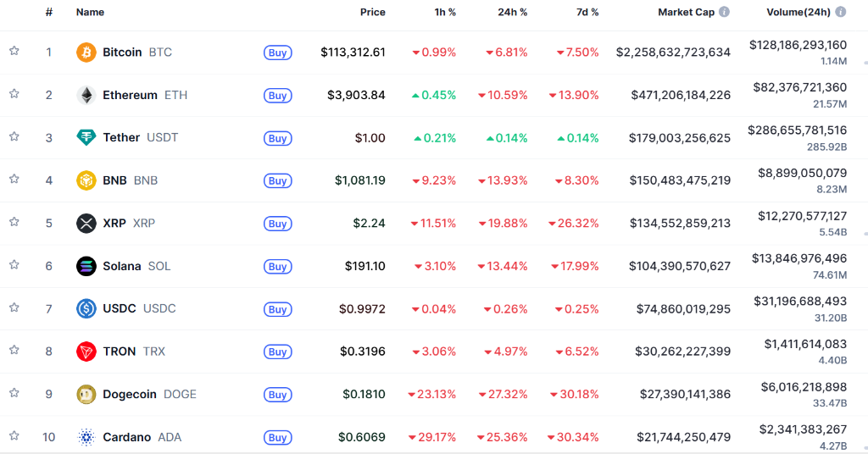Star Bitcoin to add to watchlist
The width and height of the screenshot is (868, 454).
click(x=14, y=52)
